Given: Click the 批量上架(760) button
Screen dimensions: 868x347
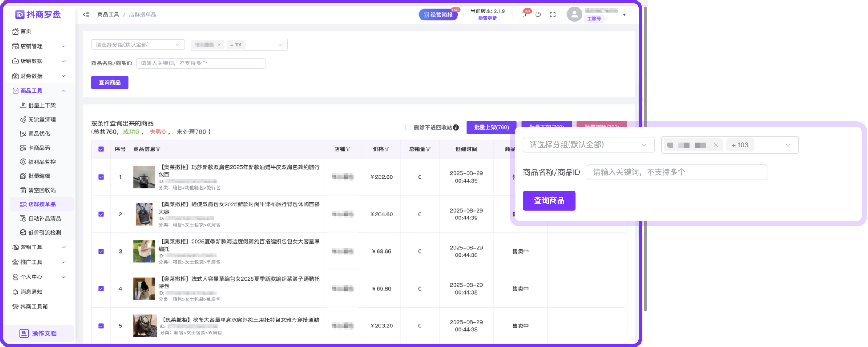Looking at the screenshot, I should (491, 128).
